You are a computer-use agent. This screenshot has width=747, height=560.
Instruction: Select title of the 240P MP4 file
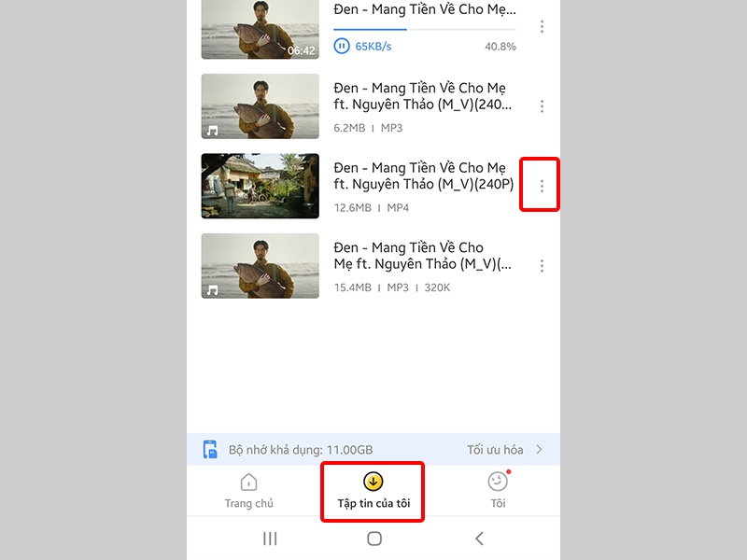pyautogui.click(x=424, y=175)
